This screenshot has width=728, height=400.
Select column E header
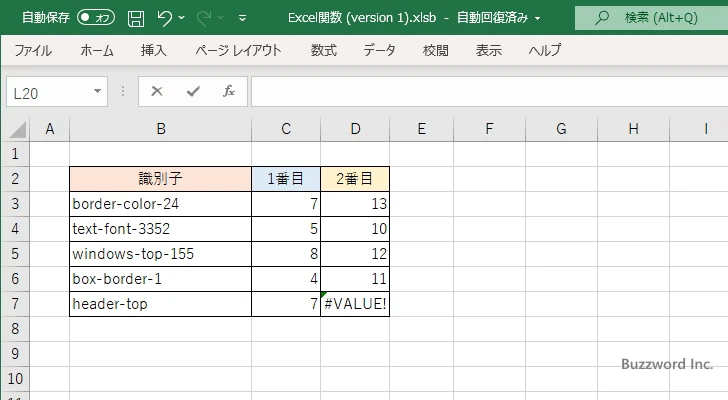[x=422, y=129]
